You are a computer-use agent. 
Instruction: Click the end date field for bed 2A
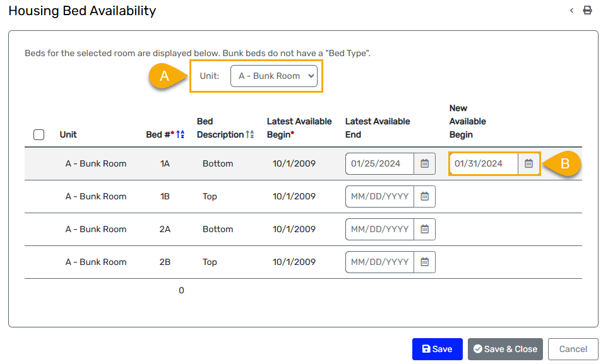click(379, 229)
